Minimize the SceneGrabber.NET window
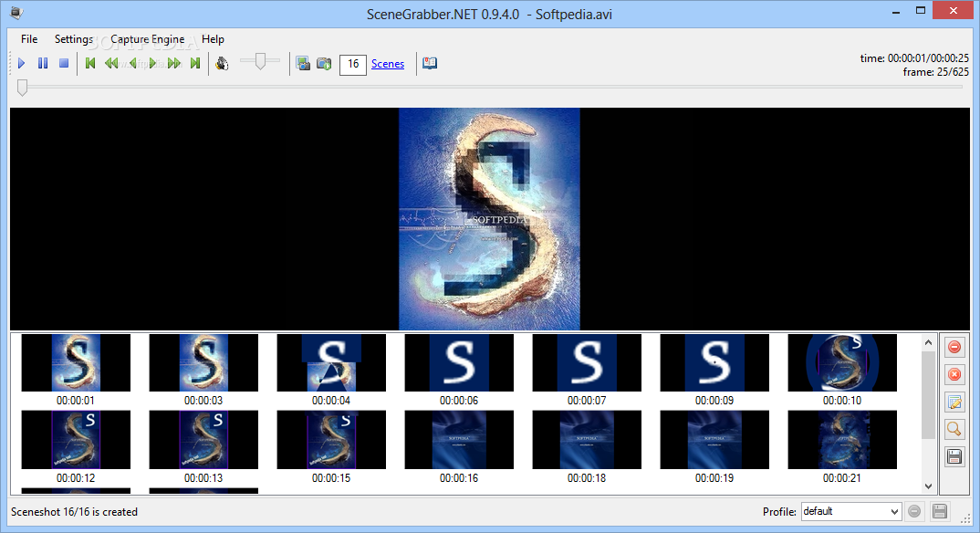The image size is (980, 533). 896,11
